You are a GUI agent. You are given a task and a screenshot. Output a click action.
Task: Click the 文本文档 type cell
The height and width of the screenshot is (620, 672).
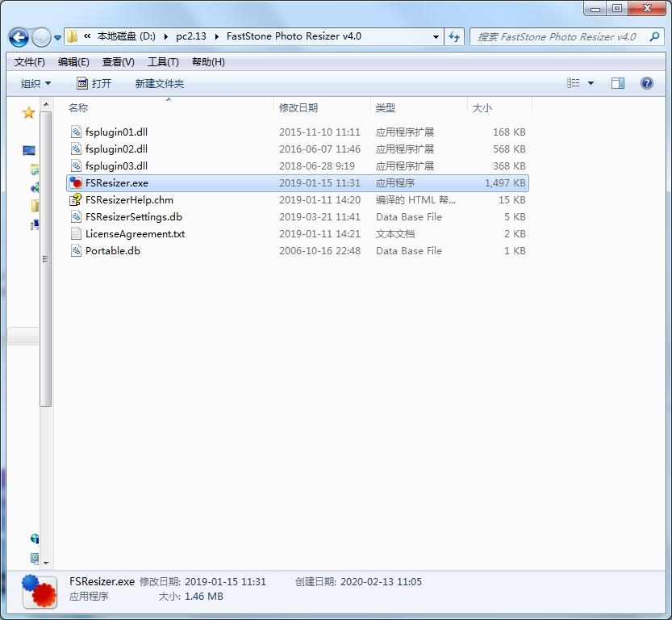395,233
